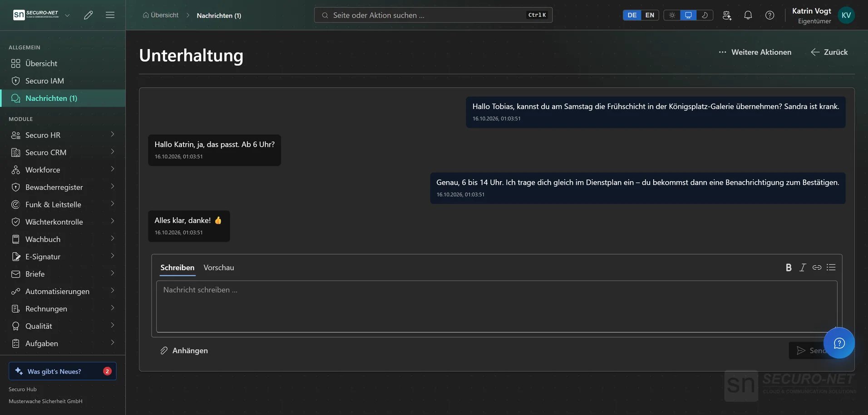
Task: Open Weitere Aktionen menu
Action: (x=755, y=52)
